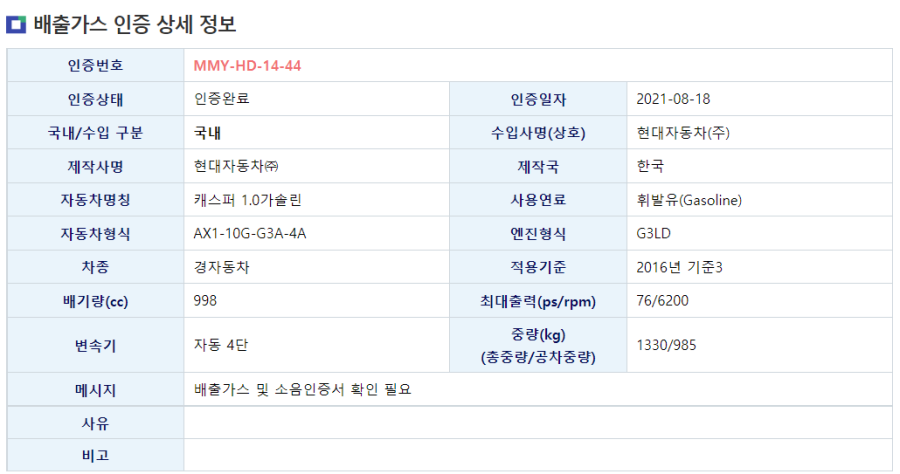Screen dimensions: 900x474
Task: Click the 인증상태 label
Action: pyautogui.click(x=95, y=99)
